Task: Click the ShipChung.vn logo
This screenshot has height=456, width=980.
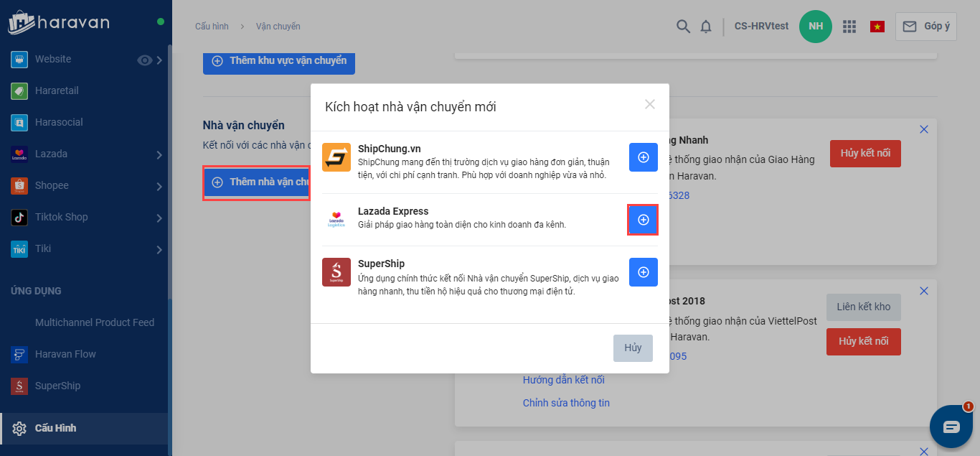Action: coord(336,157)
